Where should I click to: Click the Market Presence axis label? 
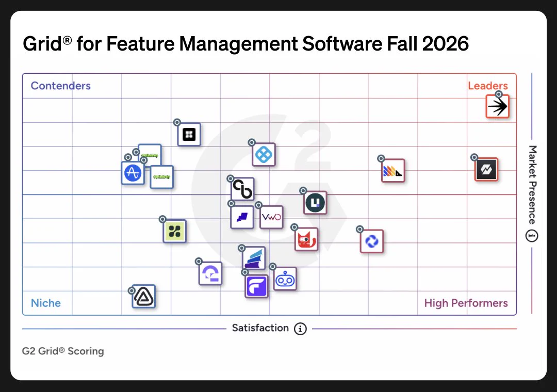(x=532, y=185)
